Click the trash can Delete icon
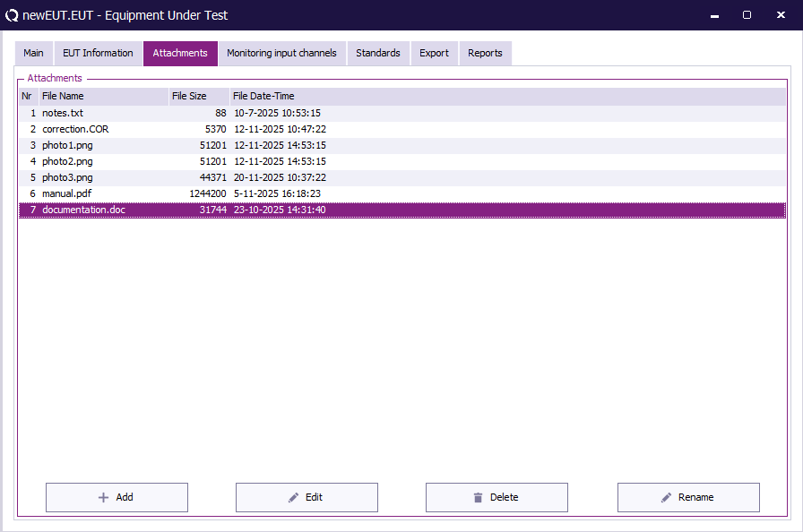The width and height of the screenshot is (803, 532). [478, 497]
